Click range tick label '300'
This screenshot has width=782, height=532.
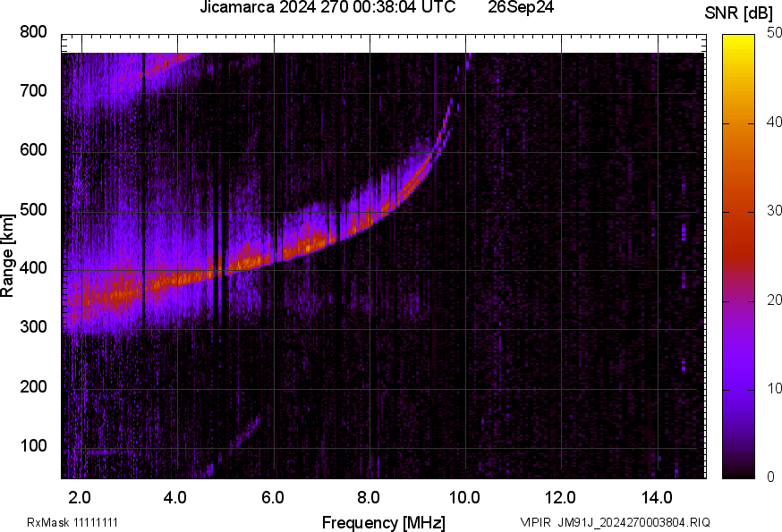[x=33, y=327]
